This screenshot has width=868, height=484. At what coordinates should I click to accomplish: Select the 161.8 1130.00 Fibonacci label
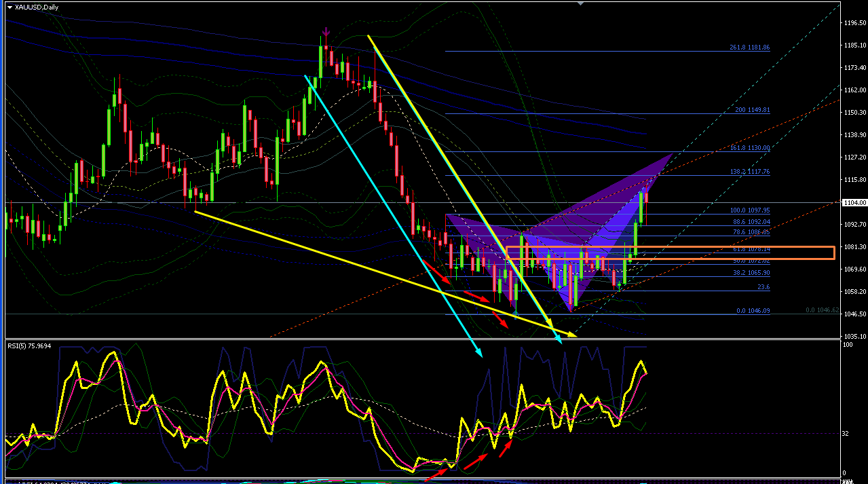tap(749, 148)
